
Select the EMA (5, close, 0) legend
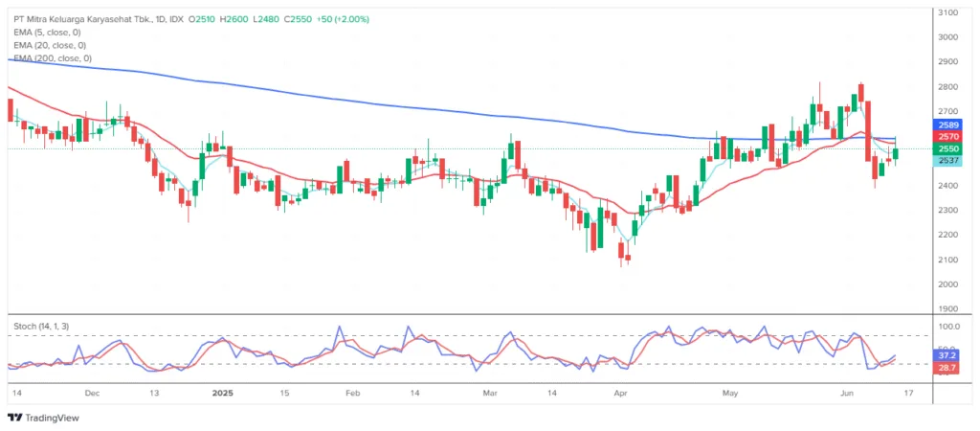pyautogui.click(x=50, y=32)
